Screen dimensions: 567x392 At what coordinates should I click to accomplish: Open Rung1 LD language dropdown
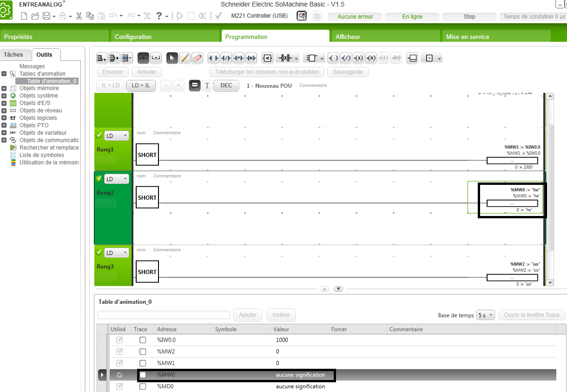point(116,136)
